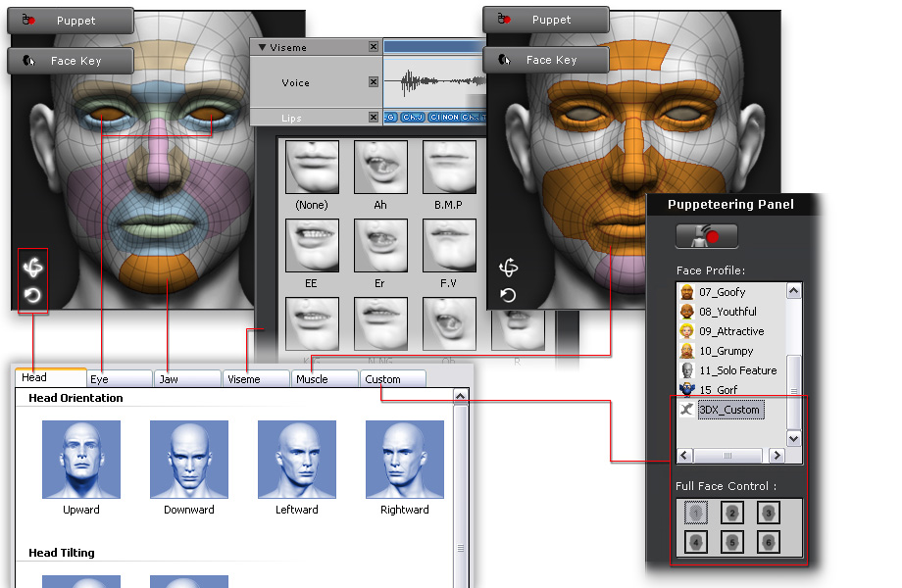
Task: Choose Full Face Control preset 5
Action: pos(732,541)
